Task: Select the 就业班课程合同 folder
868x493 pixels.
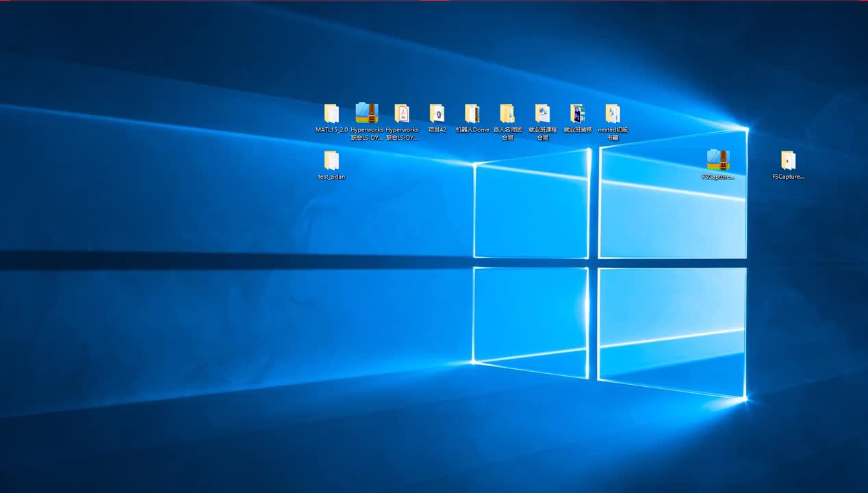Action: 542,114
